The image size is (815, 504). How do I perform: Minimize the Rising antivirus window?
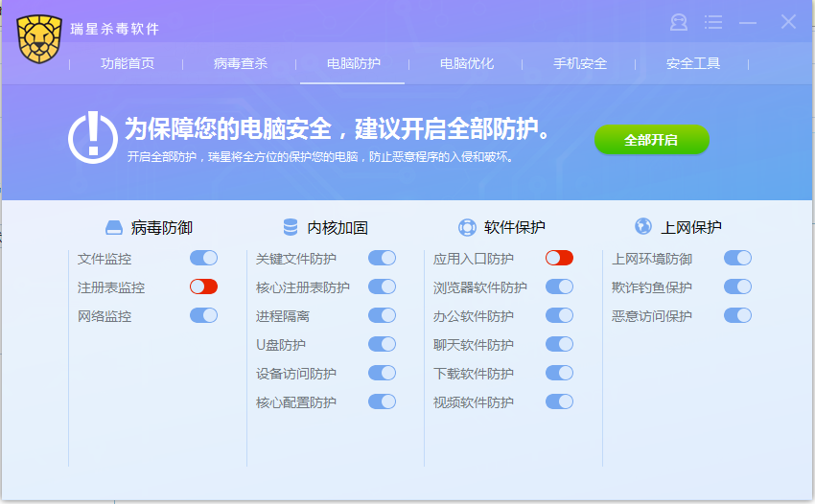coord(748,22)
